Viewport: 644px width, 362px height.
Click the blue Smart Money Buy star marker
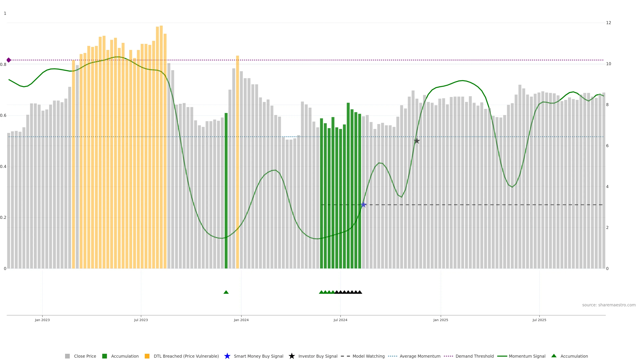363,205
